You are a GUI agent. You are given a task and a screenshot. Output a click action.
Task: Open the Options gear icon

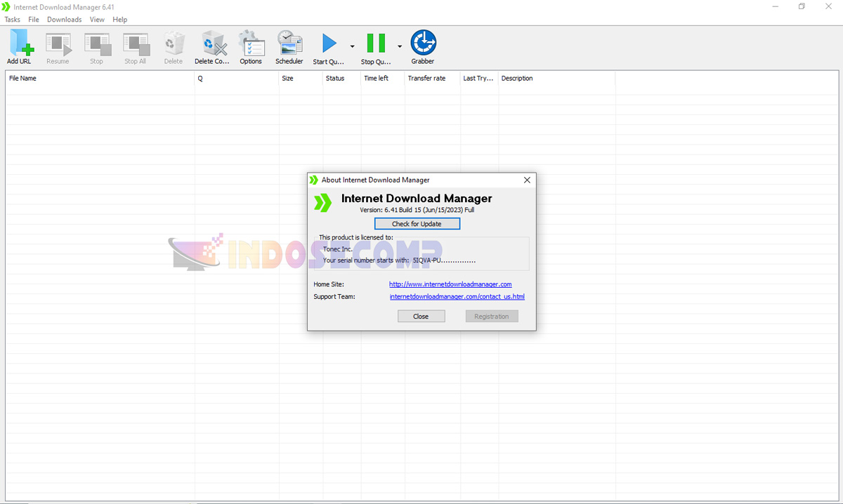[x=251, y=44]
